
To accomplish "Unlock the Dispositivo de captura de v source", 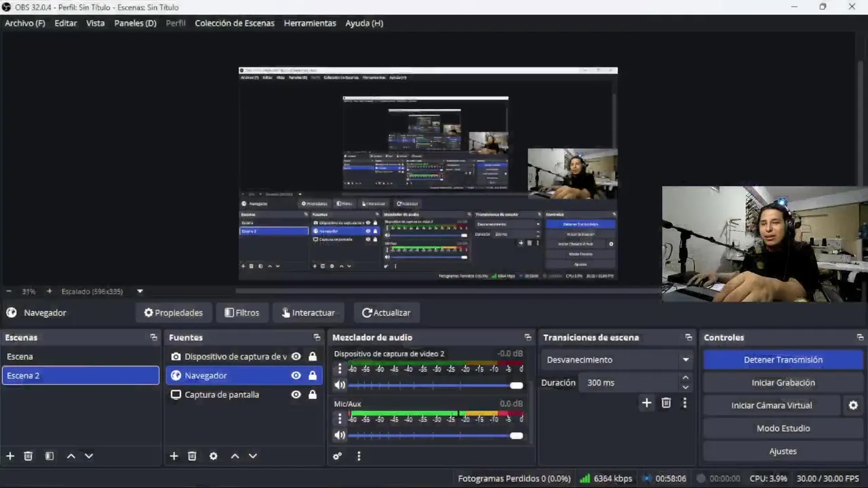I will pos(313,357).
